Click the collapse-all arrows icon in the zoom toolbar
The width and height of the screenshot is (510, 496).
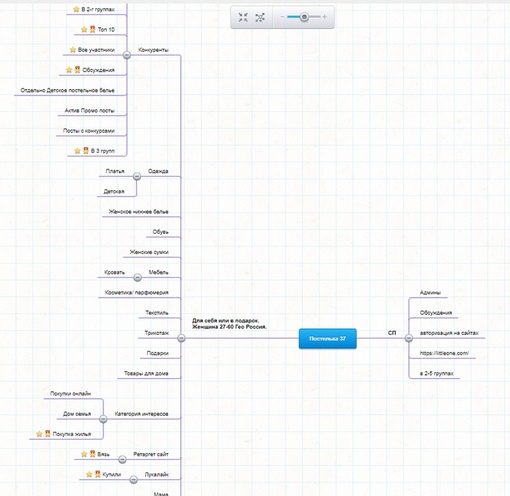[243, 17]
